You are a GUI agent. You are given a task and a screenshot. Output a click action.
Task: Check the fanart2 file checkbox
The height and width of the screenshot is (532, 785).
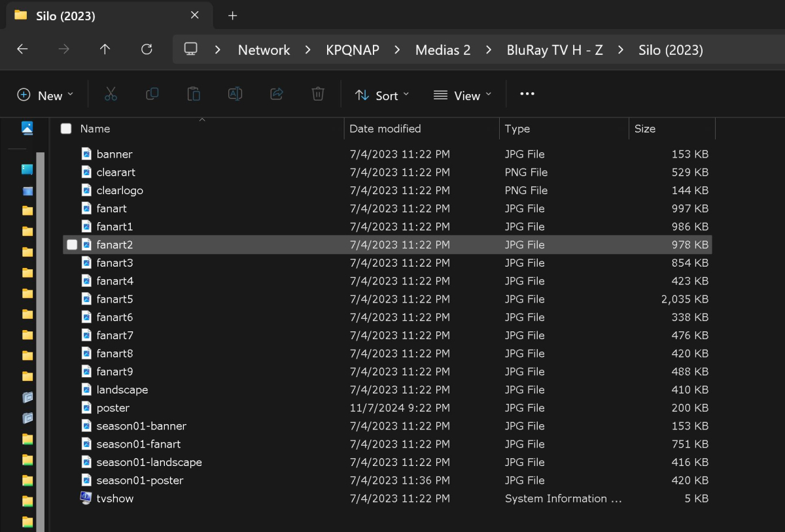click(72, 245)
